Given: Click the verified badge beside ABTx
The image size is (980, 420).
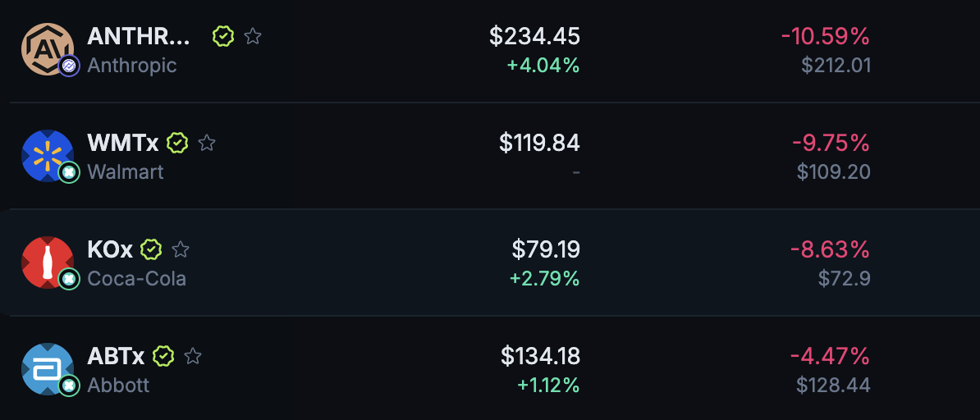Looking at the screenshot, I should click(x=163, y=356).
